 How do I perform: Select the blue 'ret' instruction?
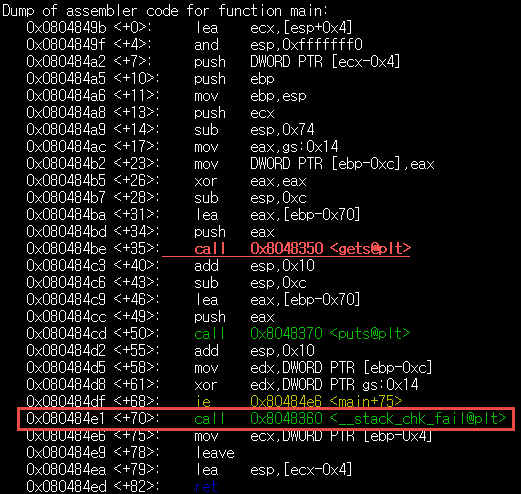(x=206, y=487)
